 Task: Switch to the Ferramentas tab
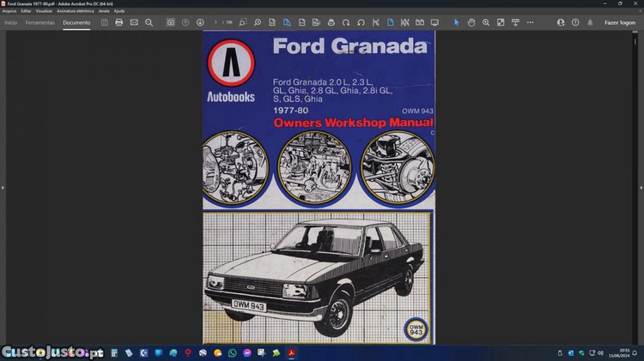[x=39, y=22]
